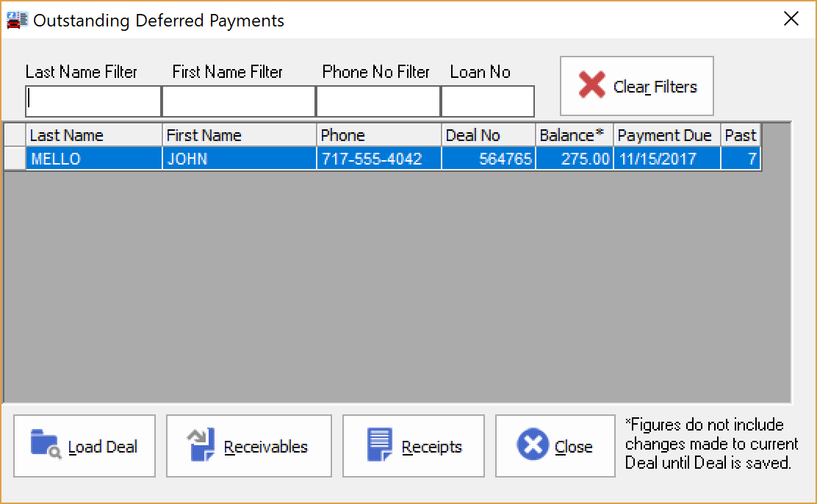Viewport: 817px width, 504px height.
Task: Click the Payment Due column header
Action: tap(665, 135)
